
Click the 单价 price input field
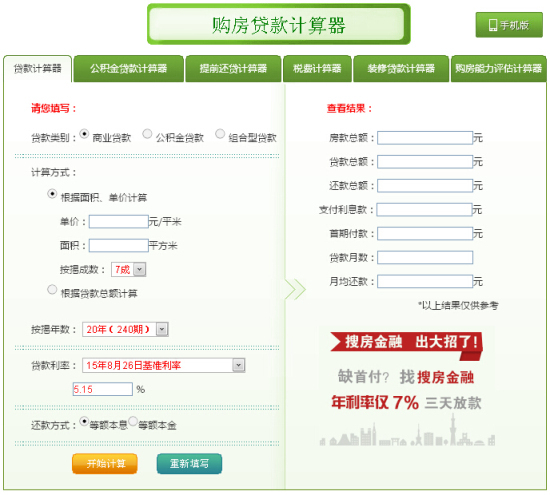tap(119, 222)
